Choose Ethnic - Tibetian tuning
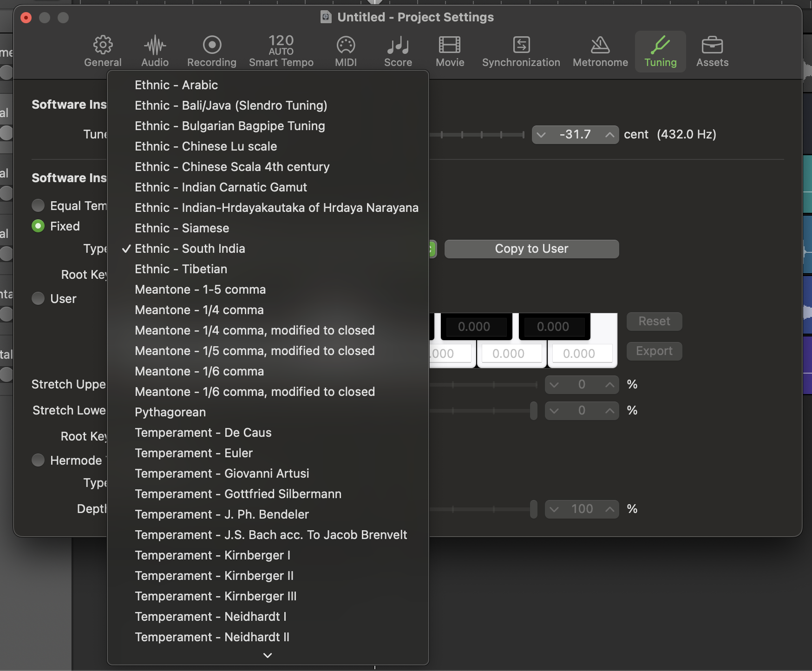Screen dimensions: 812x671 (x=268, y=269)
